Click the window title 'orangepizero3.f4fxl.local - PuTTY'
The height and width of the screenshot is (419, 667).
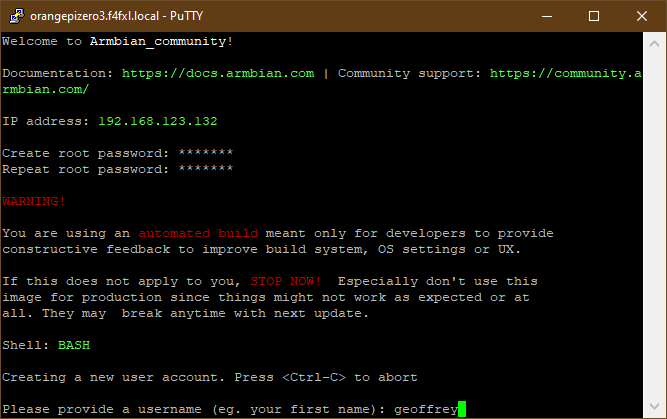(x=117, y=16)
